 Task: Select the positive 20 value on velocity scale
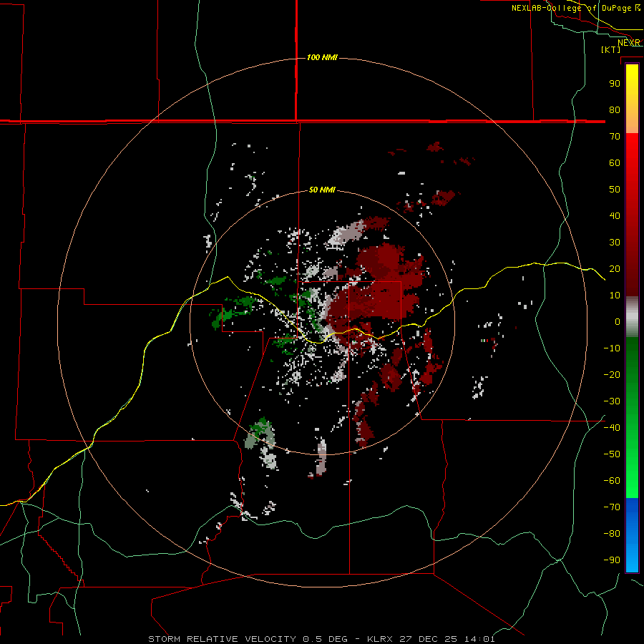(x=615, y=268)
